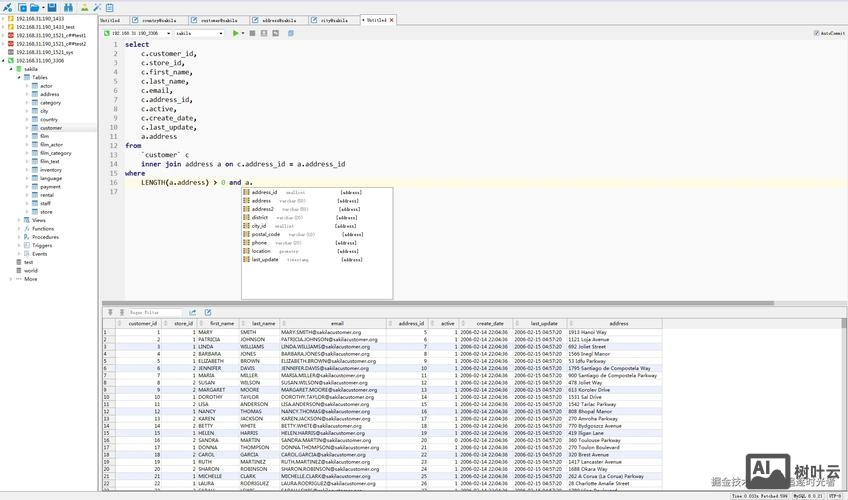
Task: Sort by the email column header
Action: point(337,323)
